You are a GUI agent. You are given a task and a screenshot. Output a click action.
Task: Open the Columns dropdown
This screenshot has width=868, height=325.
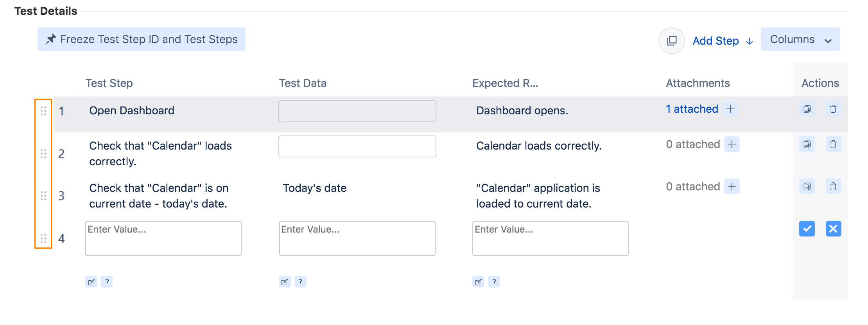800,39
